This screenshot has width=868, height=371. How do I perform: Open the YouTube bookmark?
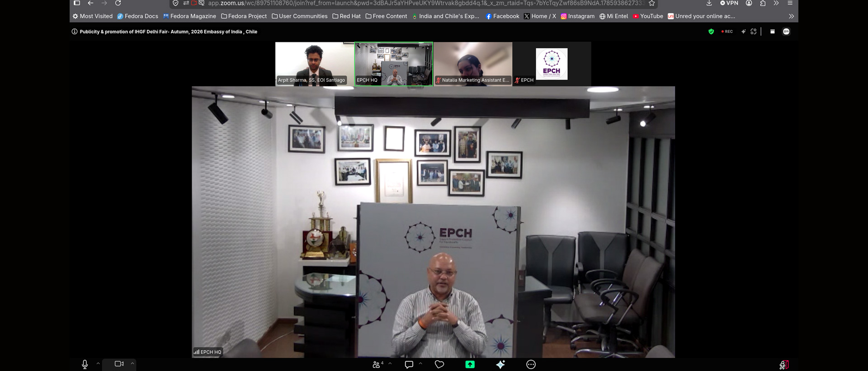648,16
